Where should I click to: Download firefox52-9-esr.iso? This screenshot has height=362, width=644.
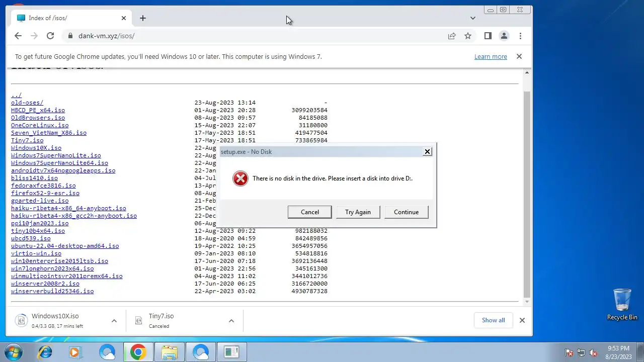45,193
